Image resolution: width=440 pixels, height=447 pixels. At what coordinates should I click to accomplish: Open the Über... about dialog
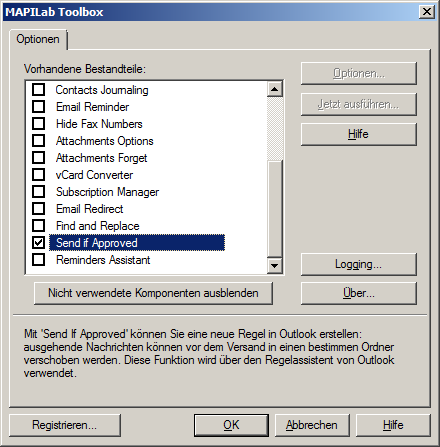pos(359,293)
